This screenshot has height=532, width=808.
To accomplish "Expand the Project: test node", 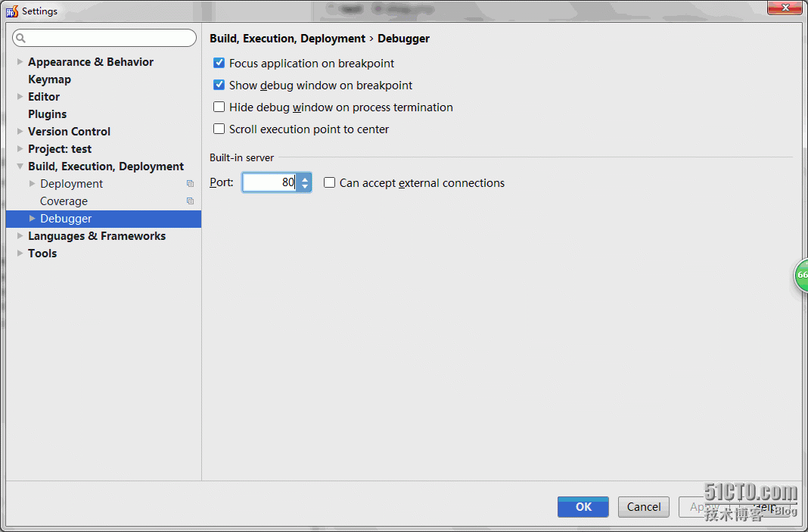I will [x=20, y=149].
